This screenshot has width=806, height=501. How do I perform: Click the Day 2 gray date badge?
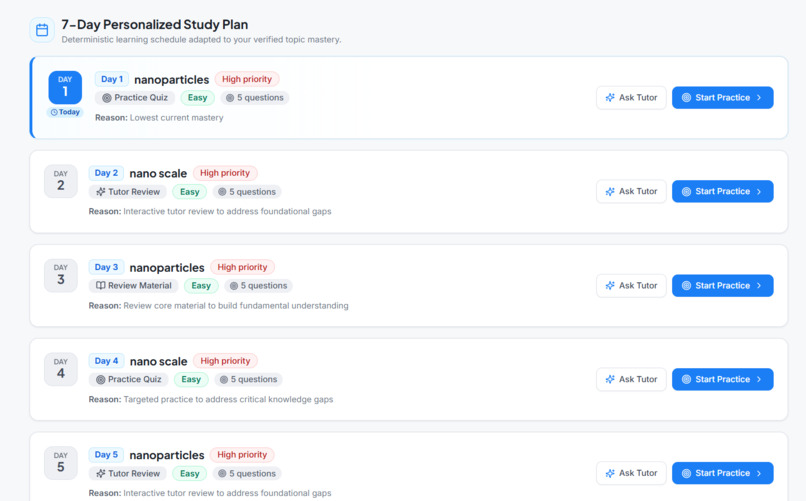[x=61, y=181]
